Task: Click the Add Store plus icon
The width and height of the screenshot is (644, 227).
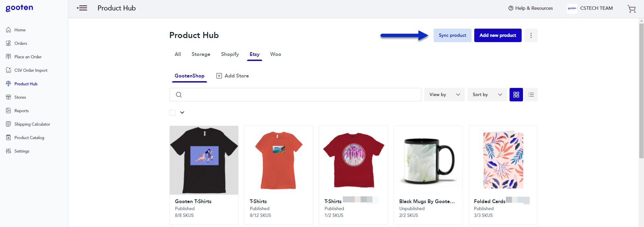Action: 219,76
